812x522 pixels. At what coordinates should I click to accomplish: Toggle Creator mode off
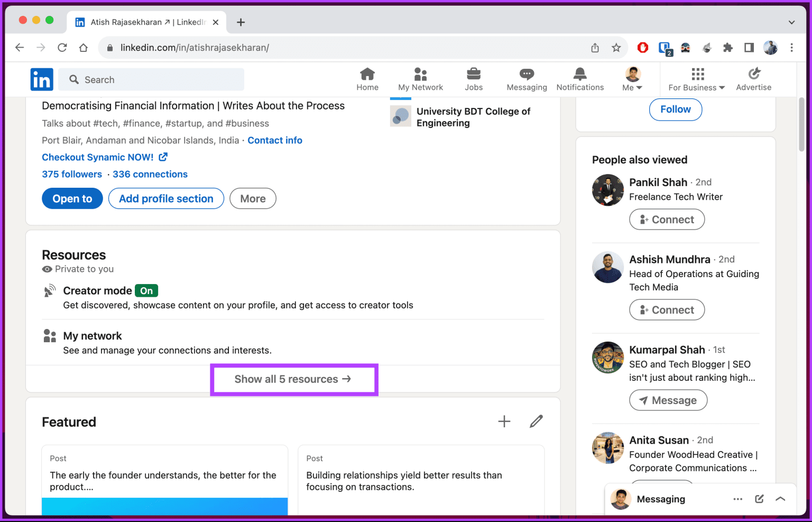click(146, 290)
